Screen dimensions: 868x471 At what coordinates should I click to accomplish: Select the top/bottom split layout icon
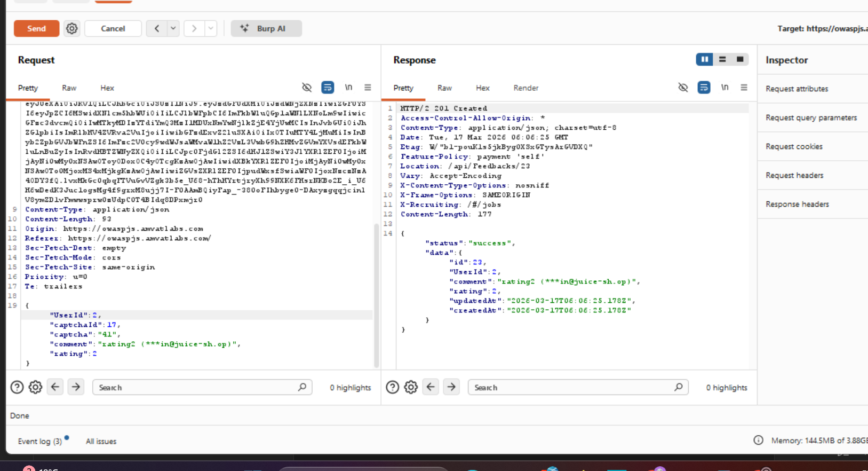coord(722,59)
